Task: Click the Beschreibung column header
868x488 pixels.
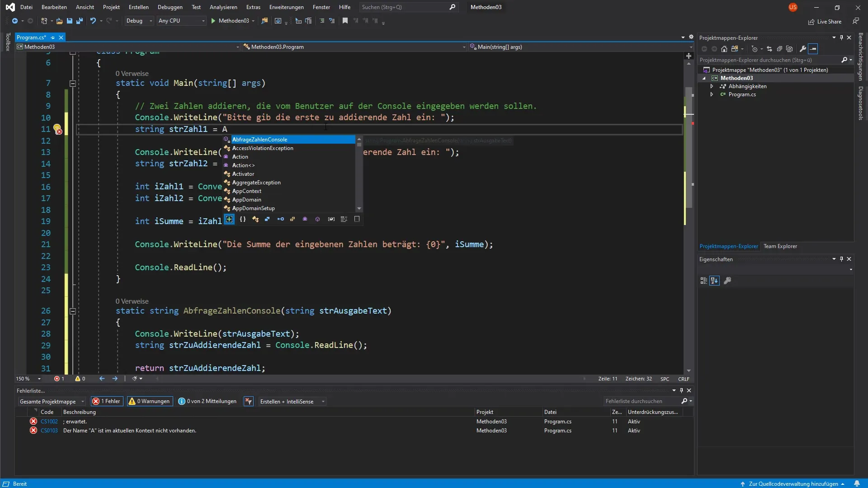Action: (x=80, y=412)
